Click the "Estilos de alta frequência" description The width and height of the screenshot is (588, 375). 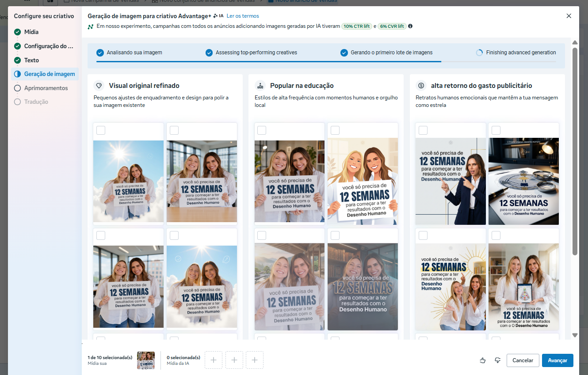326,102
